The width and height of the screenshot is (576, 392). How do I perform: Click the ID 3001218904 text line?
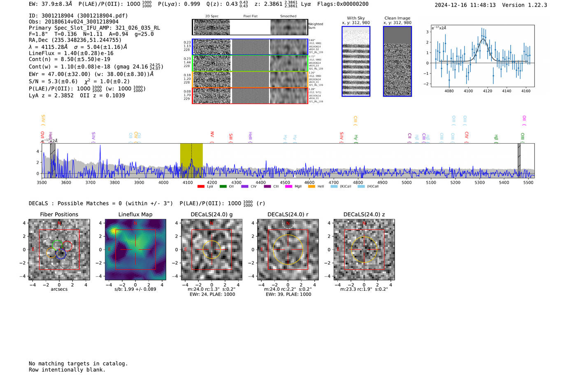coord(79,16)
